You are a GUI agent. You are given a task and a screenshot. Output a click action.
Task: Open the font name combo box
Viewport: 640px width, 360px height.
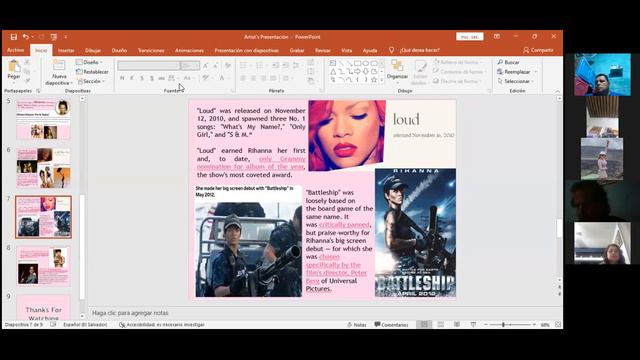click(x=149, y=65)
